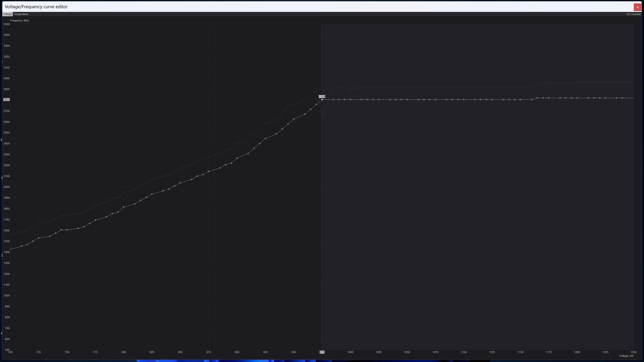Click the highlighted 2805 frequency axis label
The height and width of the screenshot is (362, 644).
[x=7, y=100]
